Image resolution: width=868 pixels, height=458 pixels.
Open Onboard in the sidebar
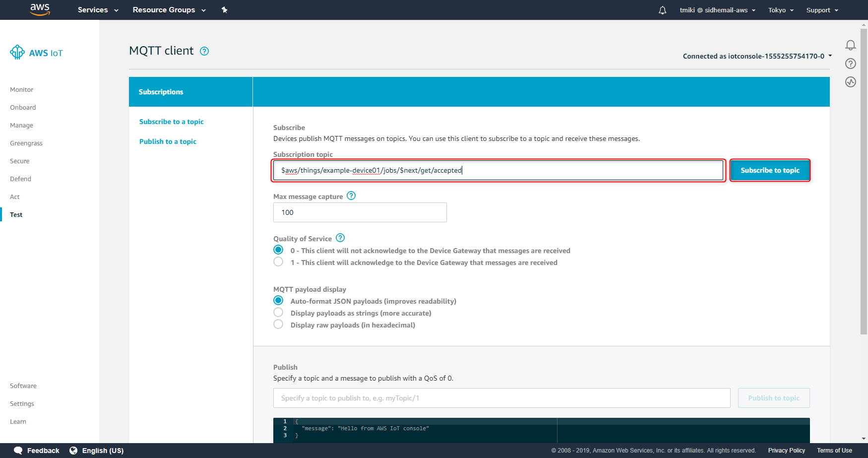click(x=23, y=108)
